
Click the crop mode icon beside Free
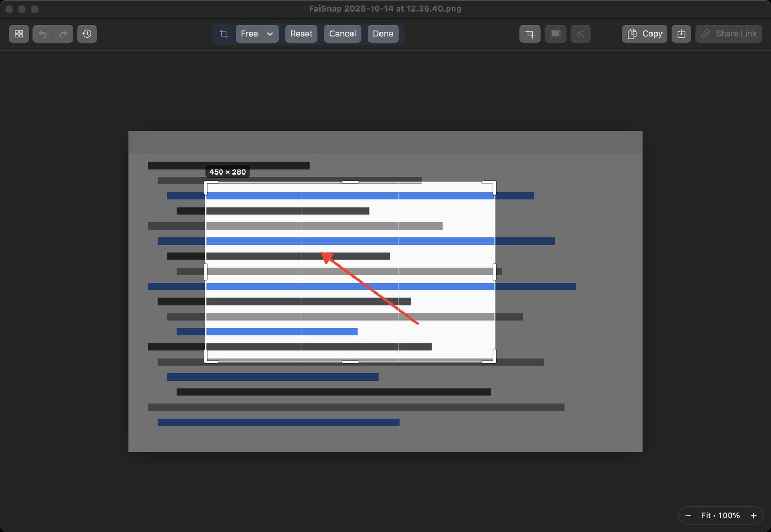click(x=224, y=34)
